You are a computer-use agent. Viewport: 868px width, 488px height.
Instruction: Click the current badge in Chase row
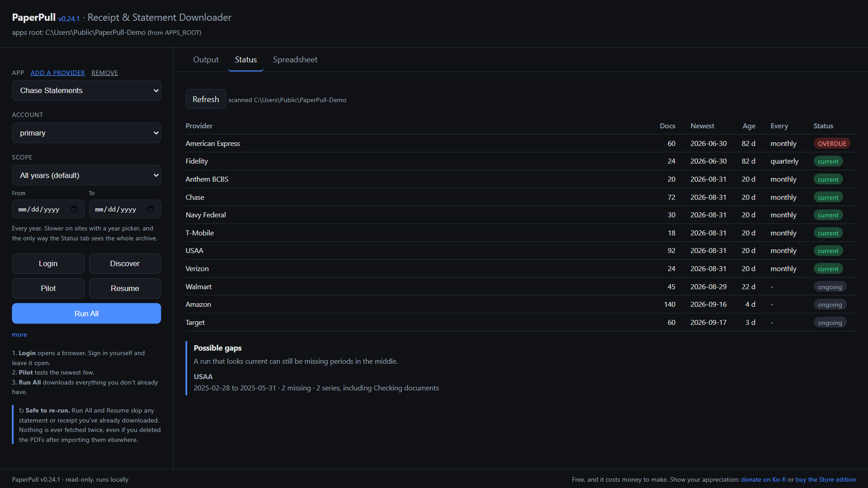[828, 197]
